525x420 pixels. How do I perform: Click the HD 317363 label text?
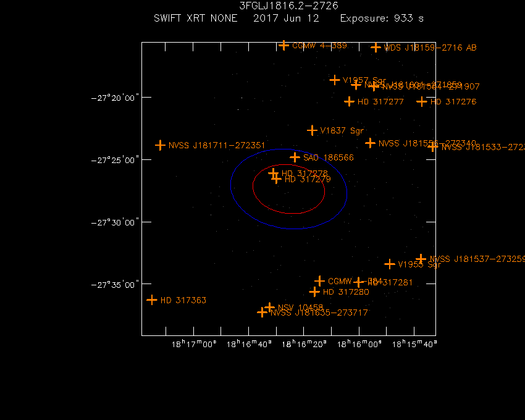tap(183, 300)
